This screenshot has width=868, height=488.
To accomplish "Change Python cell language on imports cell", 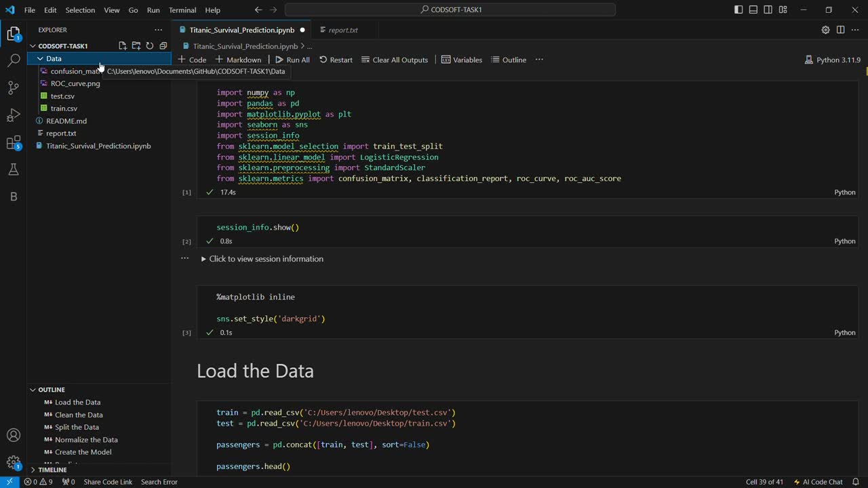I will click(844, 192).
